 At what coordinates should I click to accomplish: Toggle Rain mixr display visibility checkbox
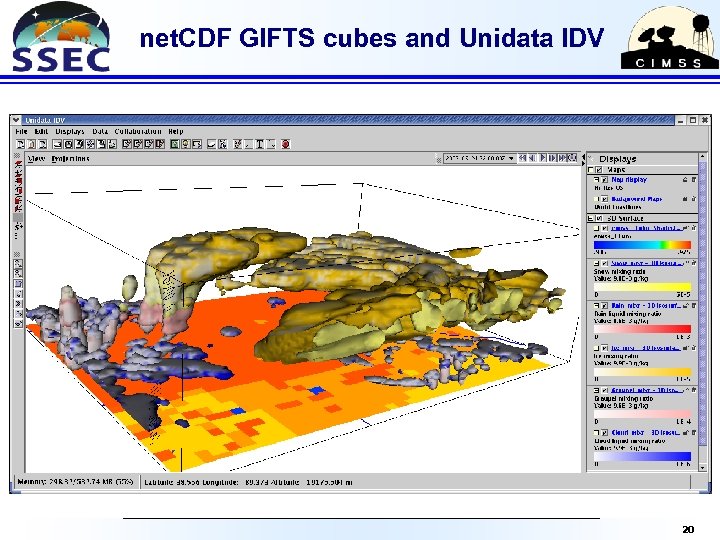point(605,305)
